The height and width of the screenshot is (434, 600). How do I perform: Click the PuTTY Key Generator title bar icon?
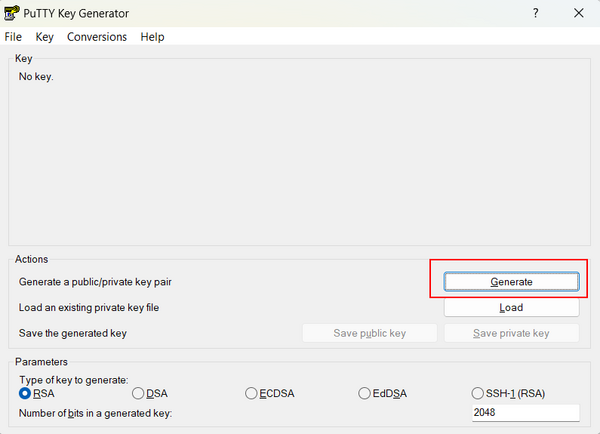(11, 13)
